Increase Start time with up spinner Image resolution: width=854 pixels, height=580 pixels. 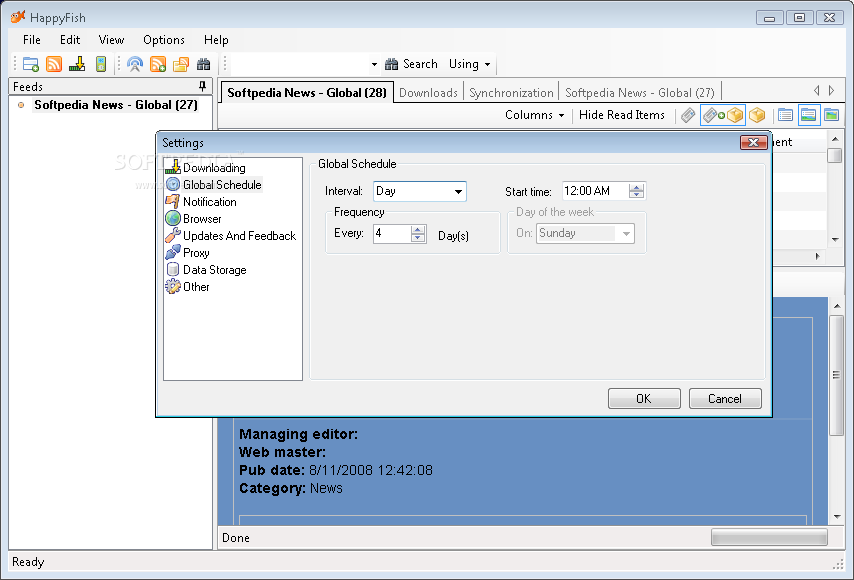pos(636,187)
